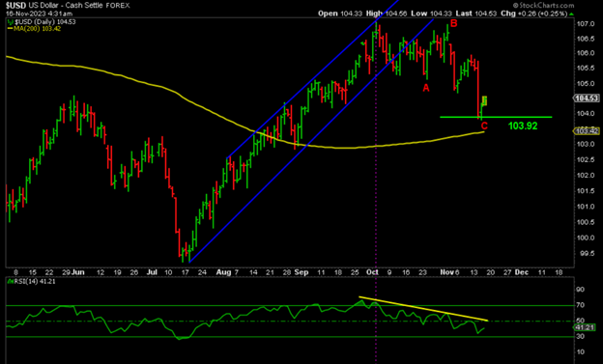Click the purple dotted vertical line at Oct
603x364 pixels.
tap(376, 192)
